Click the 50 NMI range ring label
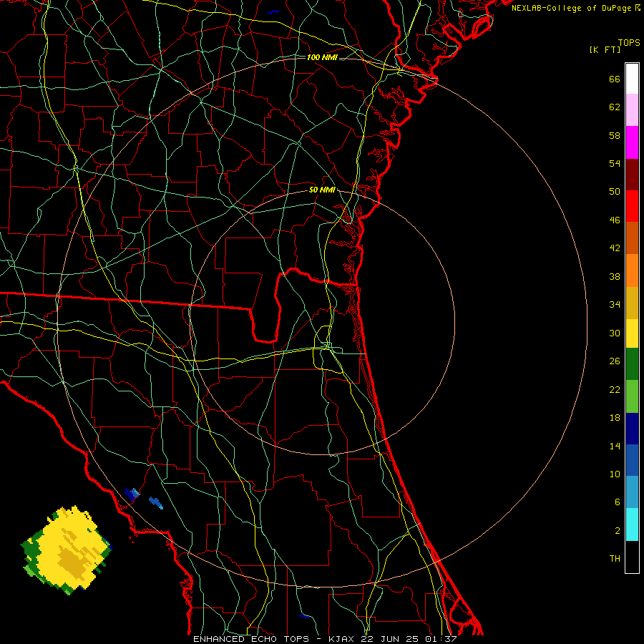 (x=322, y=190)
